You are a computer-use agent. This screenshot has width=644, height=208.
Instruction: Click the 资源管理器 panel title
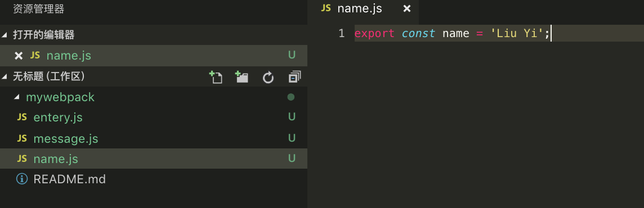[39, 9]
